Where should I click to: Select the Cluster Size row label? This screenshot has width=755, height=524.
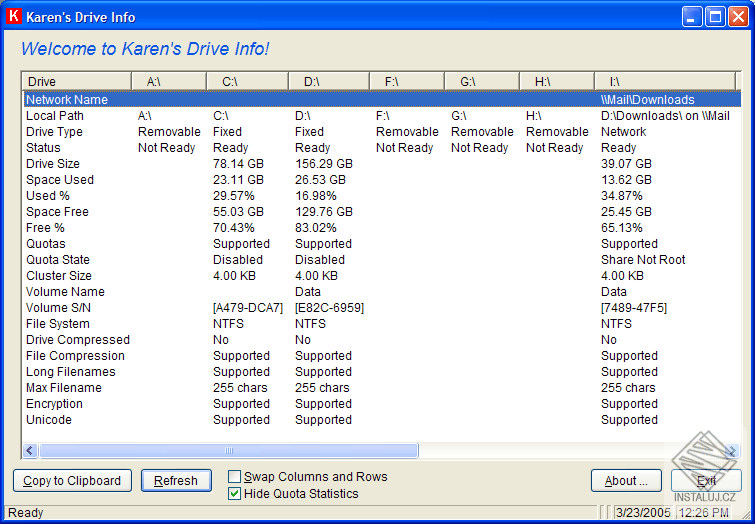(x=59, y=275)
